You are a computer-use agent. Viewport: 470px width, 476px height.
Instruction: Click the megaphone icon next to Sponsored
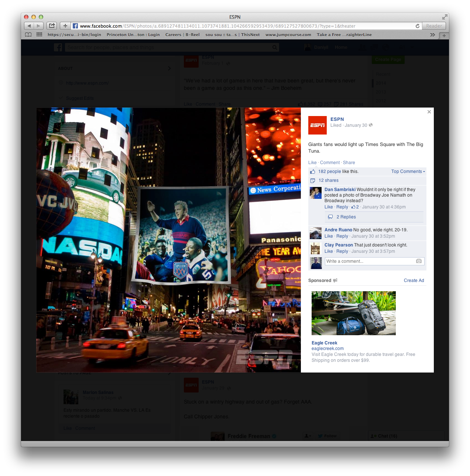coord(335,280)
